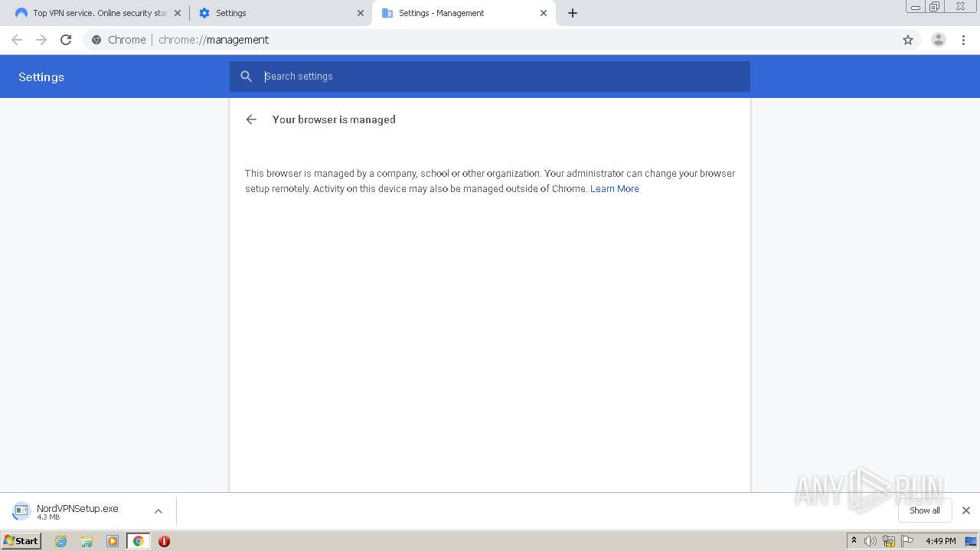Open Windows Media Player from taskbar
980x551 pixels.
coord(113,541)
